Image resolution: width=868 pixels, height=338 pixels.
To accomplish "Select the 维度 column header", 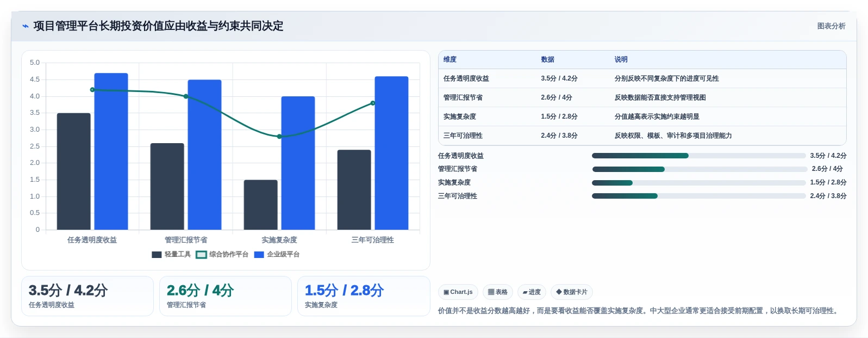I will [450, 60].
